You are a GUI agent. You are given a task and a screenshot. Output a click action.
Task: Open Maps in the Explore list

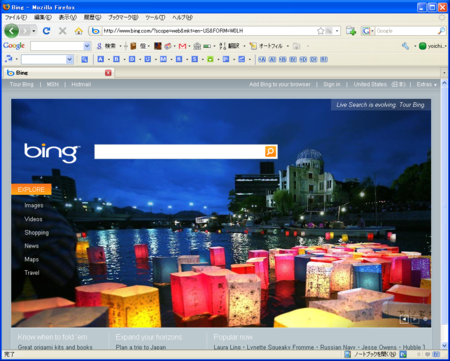[32, 259]
